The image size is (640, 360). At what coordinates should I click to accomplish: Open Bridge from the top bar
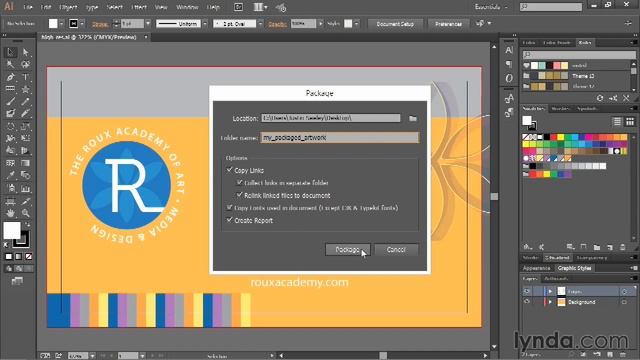[x=238, y=7]
